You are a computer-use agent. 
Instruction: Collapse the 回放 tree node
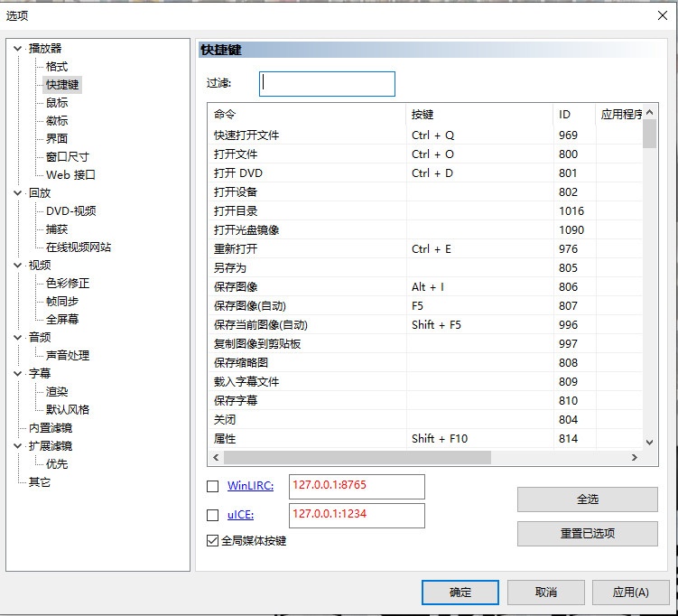point(18,193)
